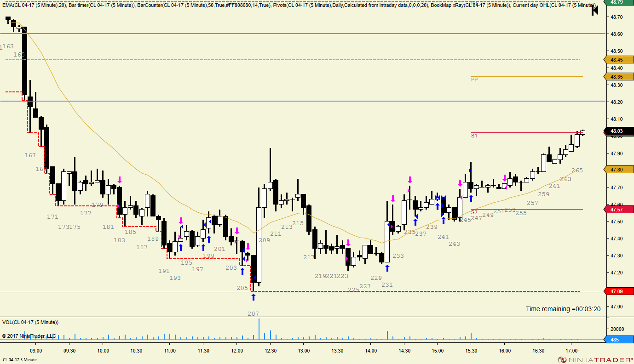Screen dimensions: 634x364
Task: Click bar counter label 171
Action: point(52,217)
